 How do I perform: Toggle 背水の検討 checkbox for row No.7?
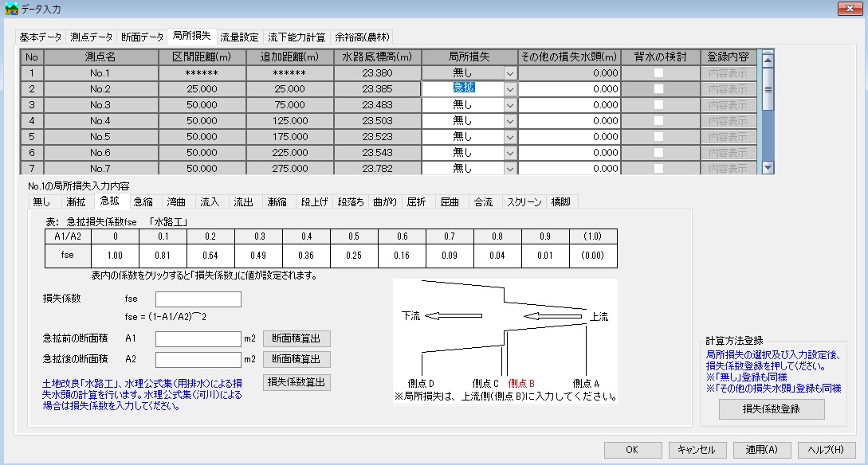click(x=658, y=168)
